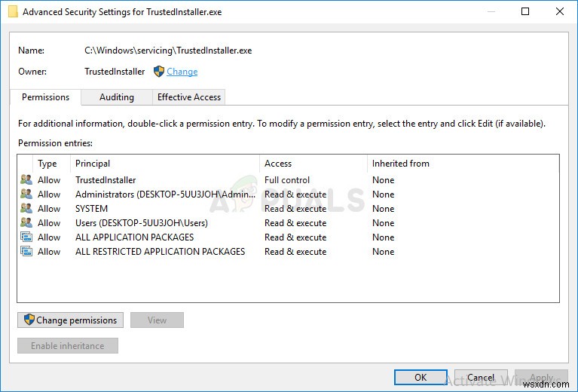This screenshot has width=578, height=392.
Task: Click the shield icon beside the Change link
Action: click(159, 72)
